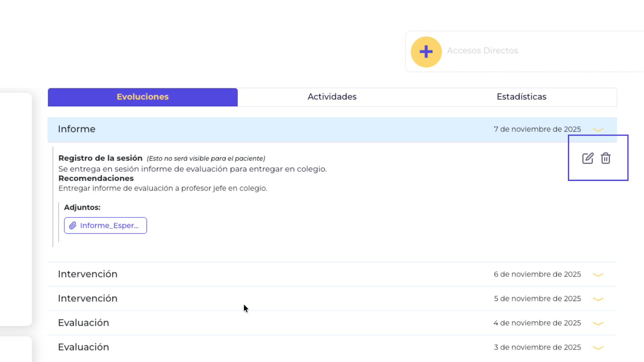The width and height of the screenshot is (644, 362).
Task: Open the Informe_Esper... attached file
Action: click(109, 226)
